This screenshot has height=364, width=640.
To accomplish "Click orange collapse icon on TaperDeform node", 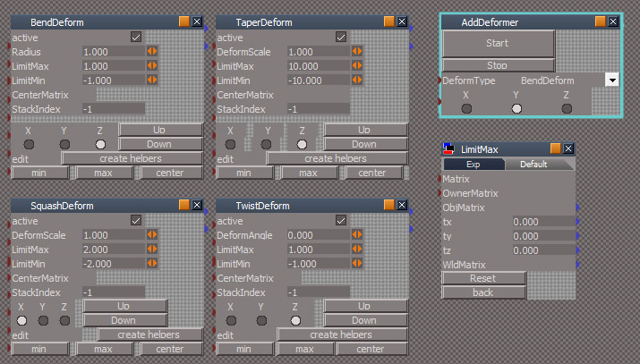I will 389,21.
